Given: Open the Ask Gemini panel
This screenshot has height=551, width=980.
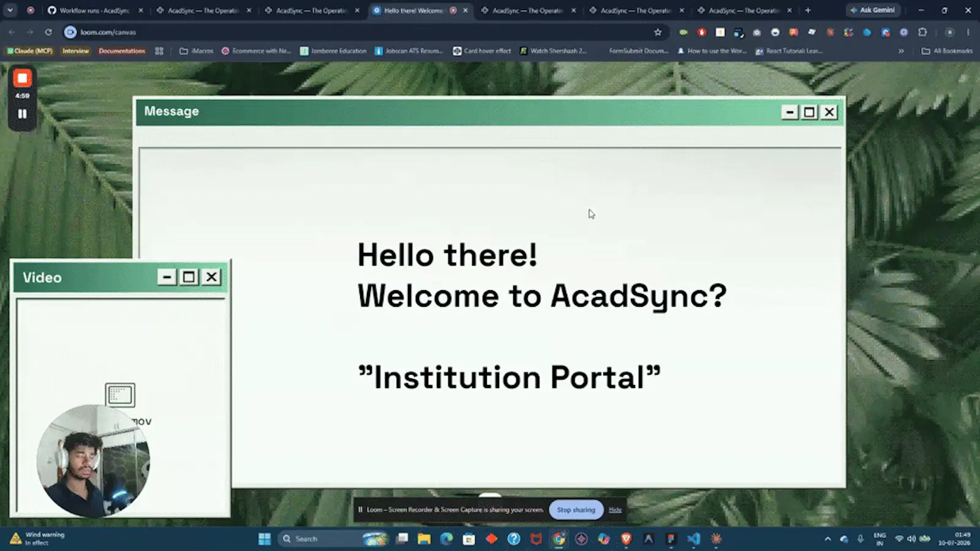Looking at the screenshot, I should (872, 10).
